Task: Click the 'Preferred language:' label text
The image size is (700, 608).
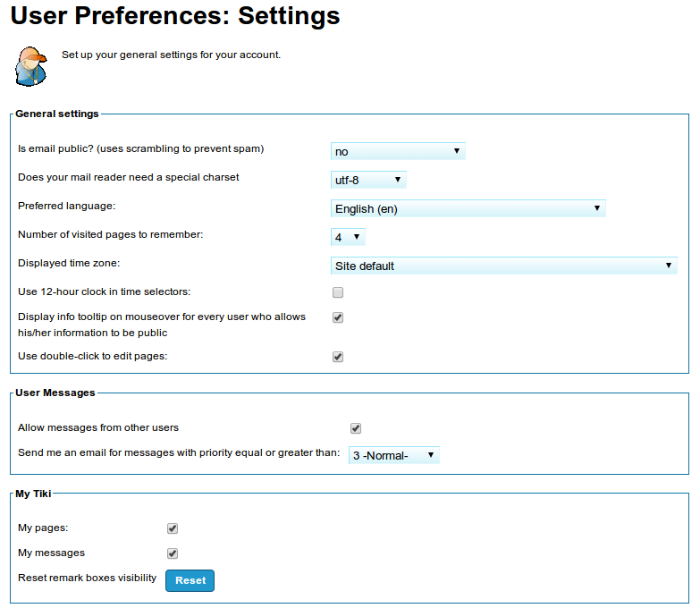Action: (x=67, y=206)
